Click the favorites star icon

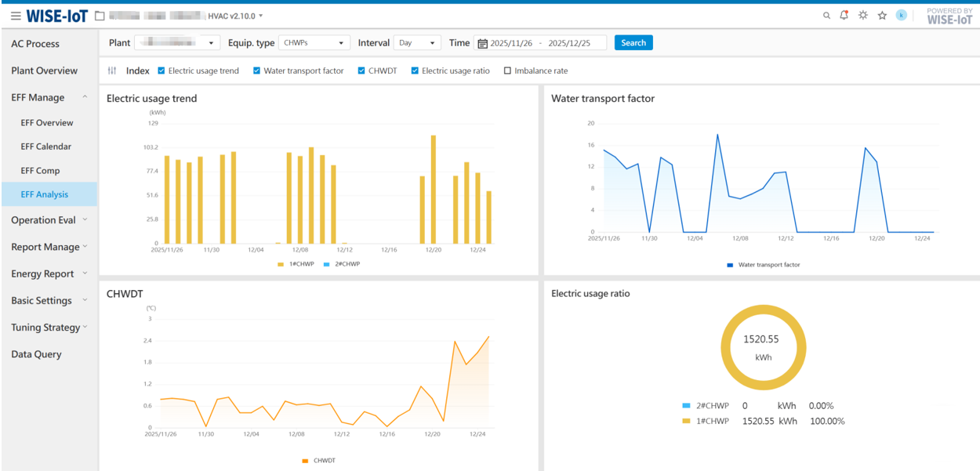(x=882, y=16)
